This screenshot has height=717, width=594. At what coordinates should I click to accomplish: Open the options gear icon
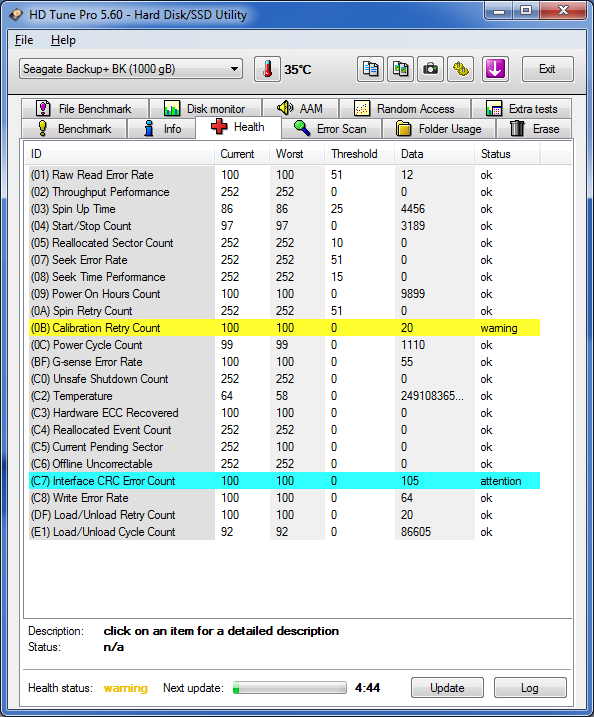[x=460, y=70]
